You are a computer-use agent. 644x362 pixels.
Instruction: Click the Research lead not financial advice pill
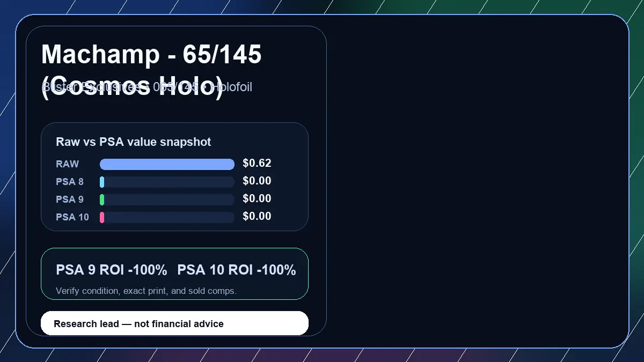pos(174,323)
